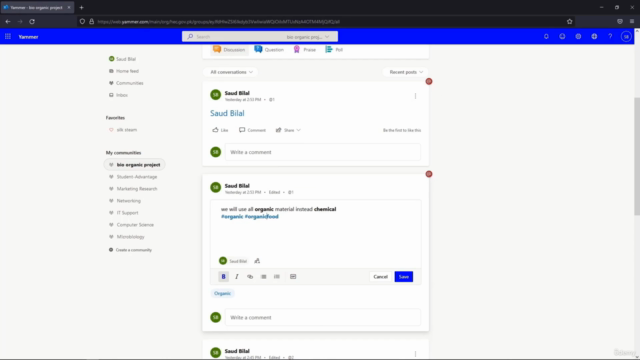This screenshot has height=360, width=640.
Task: Open a new browser tab
Action: pyautogui.click(x=81, y=7)
